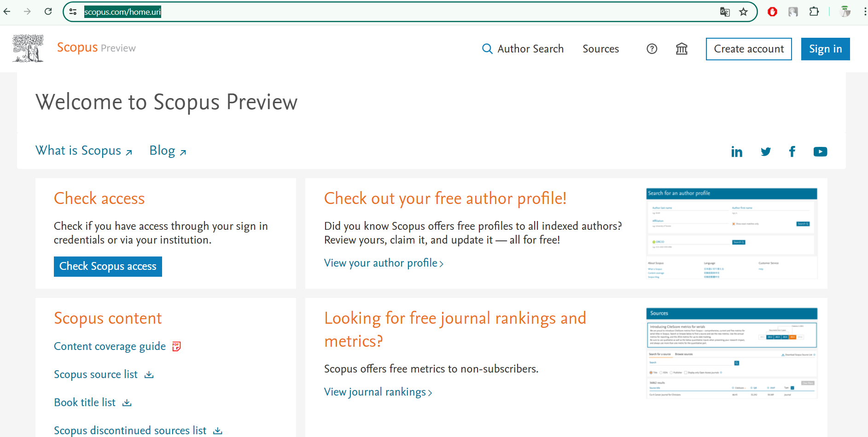Open the browser extensions puzzle icon
This screenshot has width=868, height=437.
(814, 12)
